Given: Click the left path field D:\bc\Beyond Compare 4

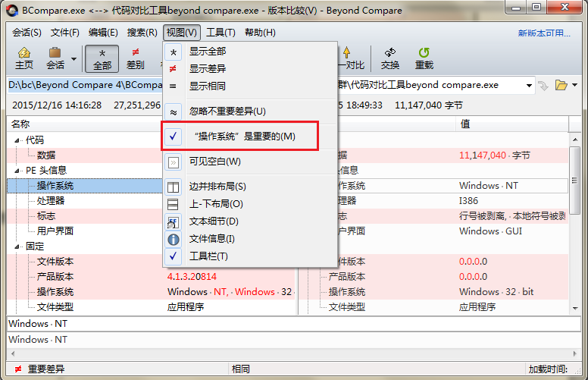Looking at the screenshot, I should pyautogui.click(x=85, y=85).
